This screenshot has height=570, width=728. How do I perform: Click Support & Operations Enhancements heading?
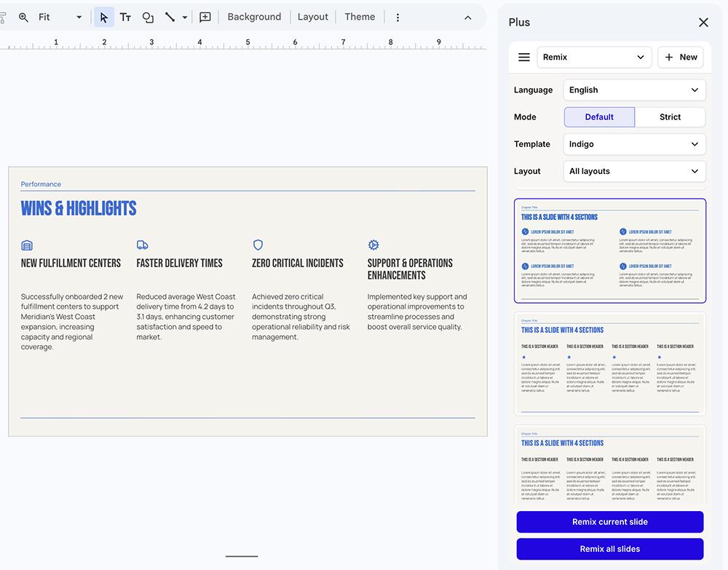tap(410, 269)
